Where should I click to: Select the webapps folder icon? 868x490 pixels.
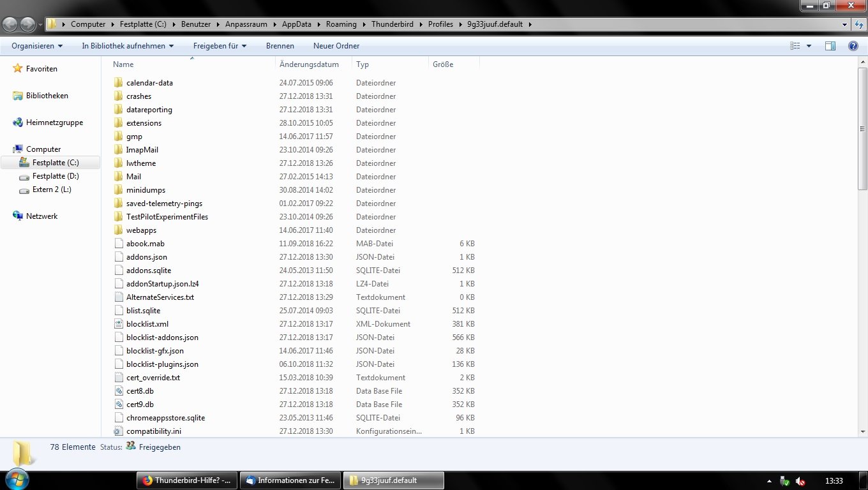(118, 230)
